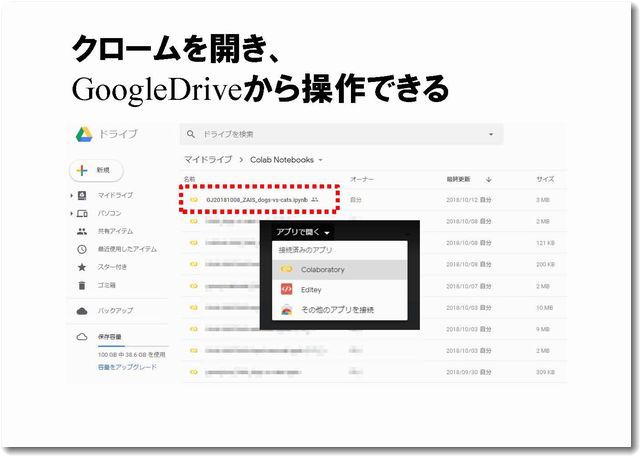Viewport: 640px width, 456px height.
Task: Go to マイドライブ in the breadcrumb
Action: point(208,160)
